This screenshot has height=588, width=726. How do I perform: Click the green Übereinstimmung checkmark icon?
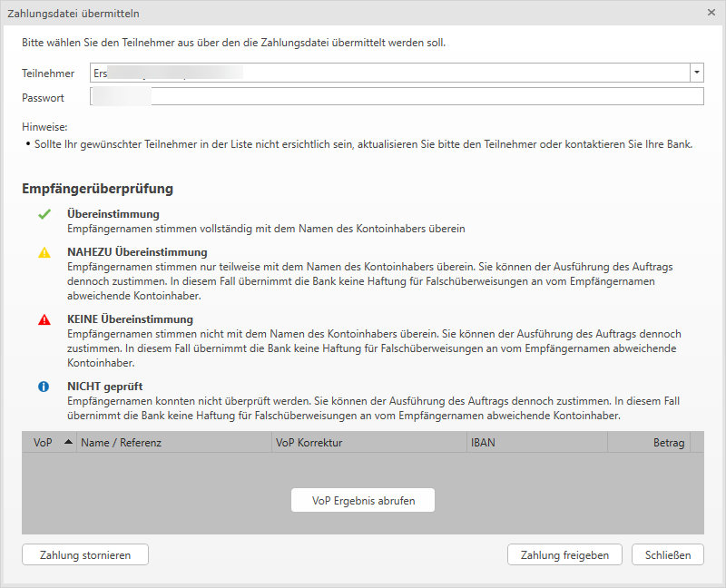pyautogui.click(x=43, y=215)
